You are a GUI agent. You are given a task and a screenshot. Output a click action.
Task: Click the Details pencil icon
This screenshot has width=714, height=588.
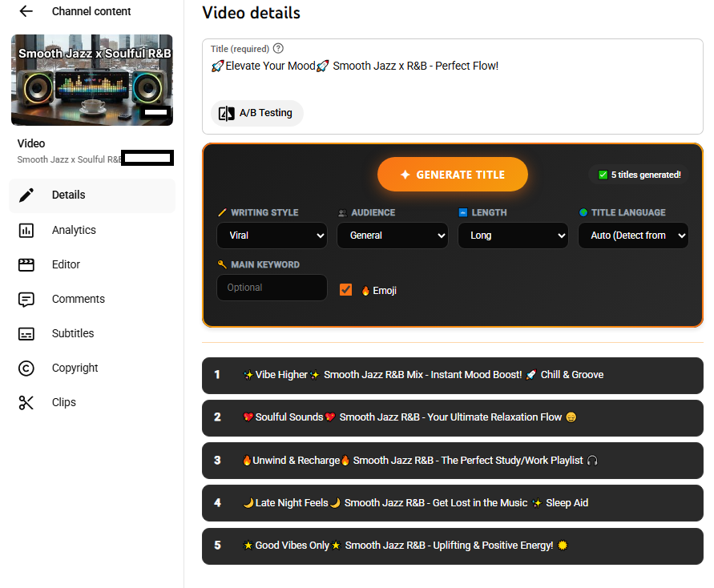(x=26, y=195)
